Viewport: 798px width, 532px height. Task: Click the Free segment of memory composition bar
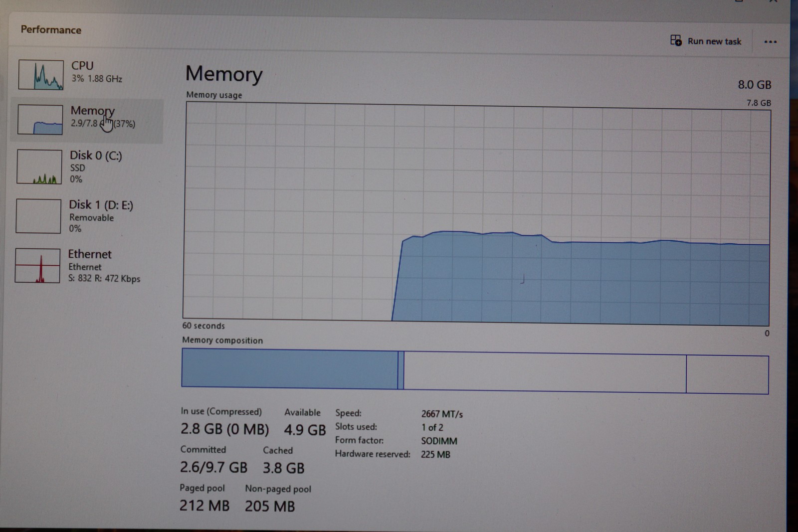[727, 374]
